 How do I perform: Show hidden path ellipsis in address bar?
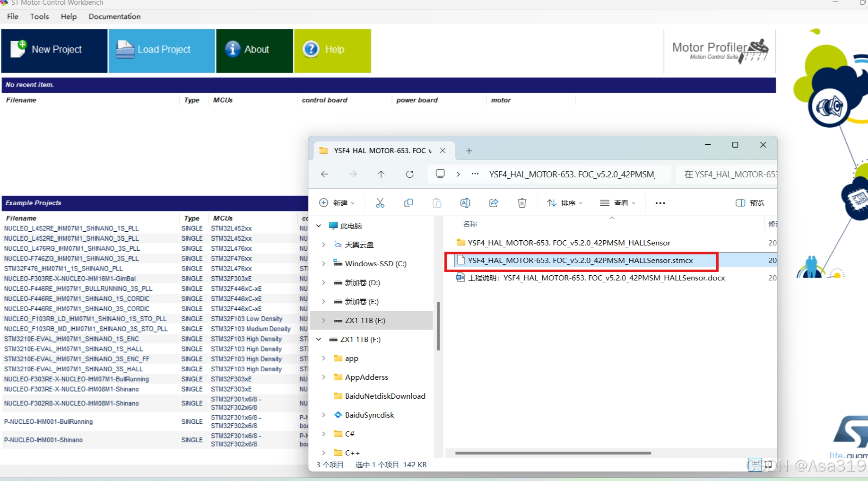click(x=475, y=174)
